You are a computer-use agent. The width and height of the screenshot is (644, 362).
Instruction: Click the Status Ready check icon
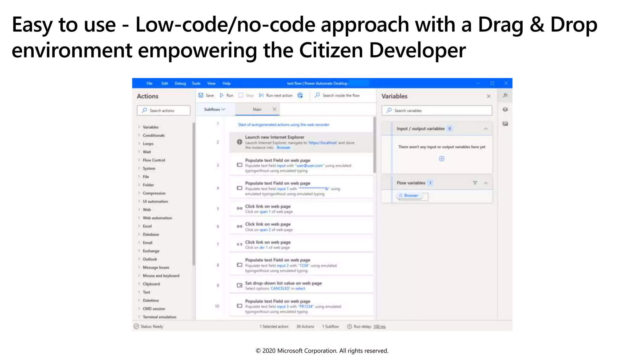click(136, 326)
